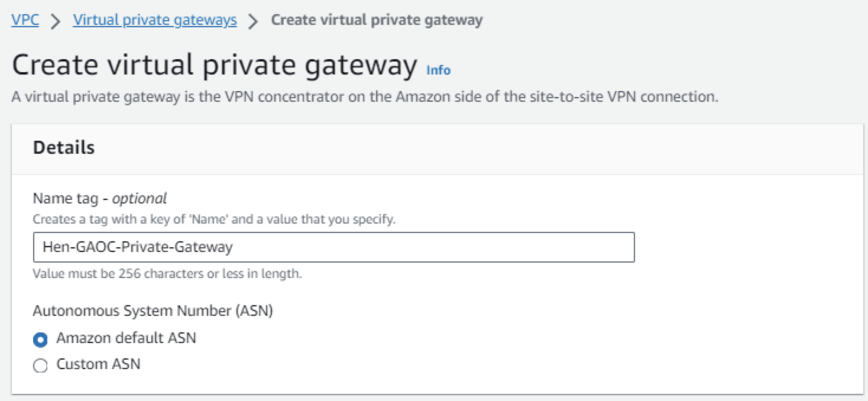Focus the Name tag input field
This screenshot has height=401, width=868.
pyautogui.click(x=414, y=247)
